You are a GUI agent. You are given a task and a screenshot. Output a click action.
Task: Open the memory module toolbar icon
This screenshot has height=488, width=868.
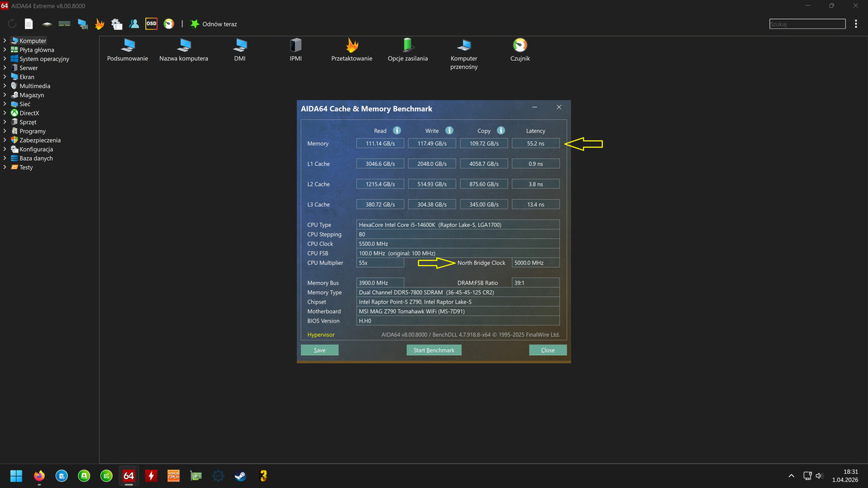click(64, 24)
